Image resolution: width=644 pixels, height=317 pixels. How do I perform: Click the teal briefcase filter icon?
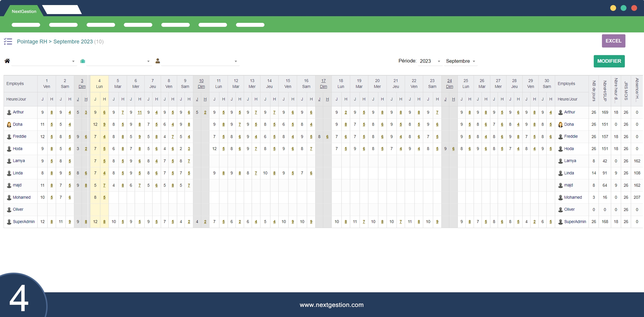coord(83,61)
